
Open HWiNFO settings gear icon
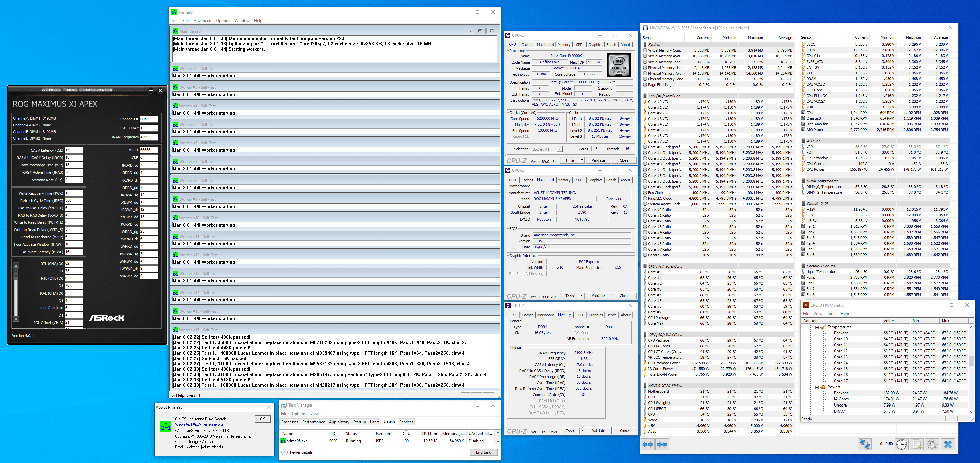(932, 444)
